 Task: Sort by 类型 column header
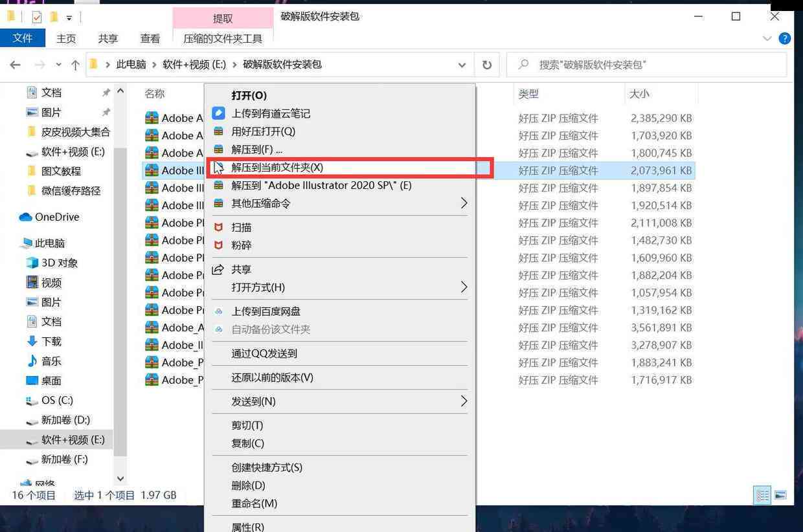[528, 94]
